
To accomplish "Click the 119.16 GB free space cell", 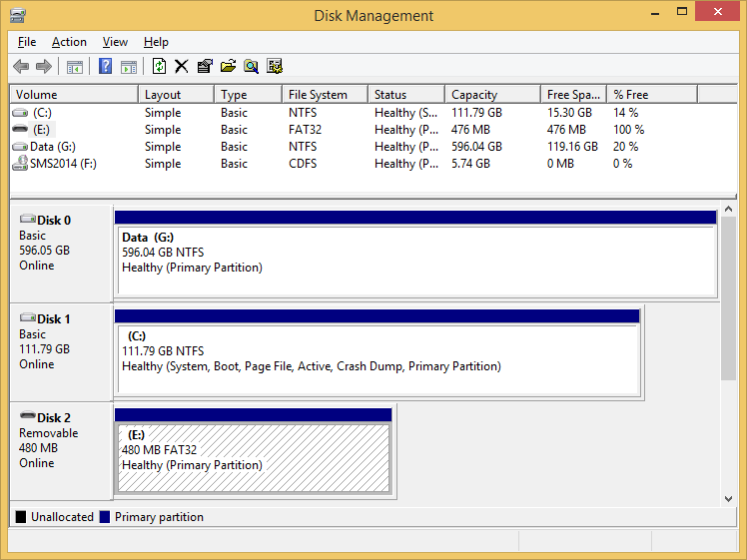I will tap(572, 147).
